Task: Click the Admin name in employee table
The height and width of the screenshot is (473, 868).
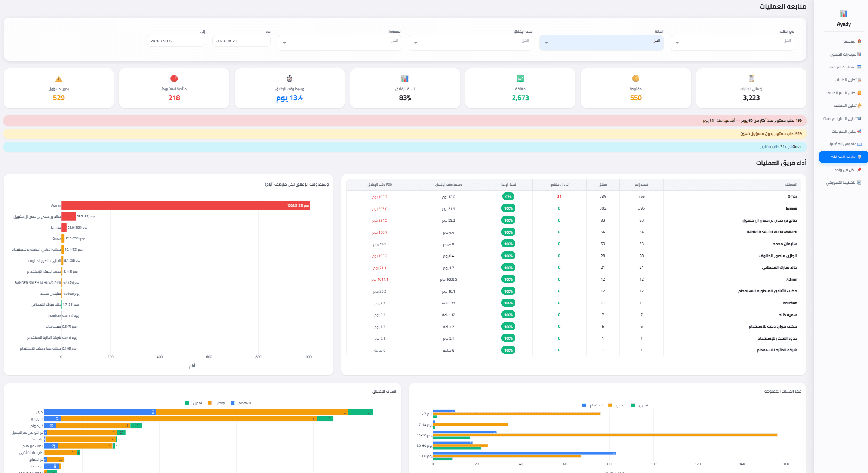Action: pos(792,279)
